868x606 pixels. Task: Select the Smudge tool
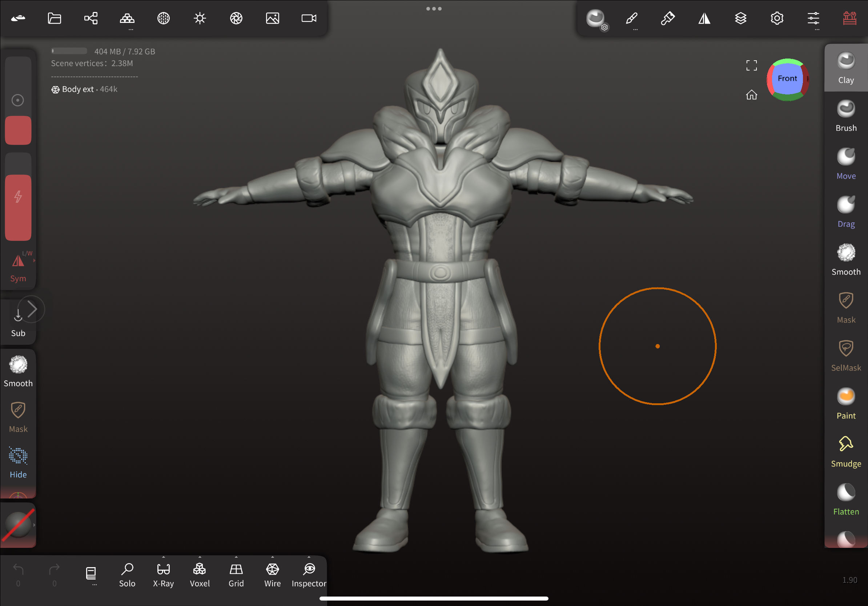846,452
